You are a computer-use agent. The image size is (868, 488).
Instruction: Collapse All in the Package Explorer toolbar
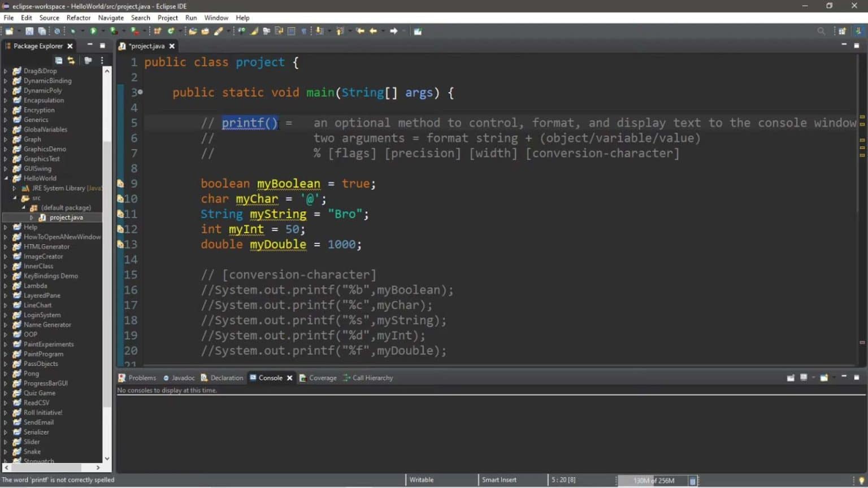(58, 60)
